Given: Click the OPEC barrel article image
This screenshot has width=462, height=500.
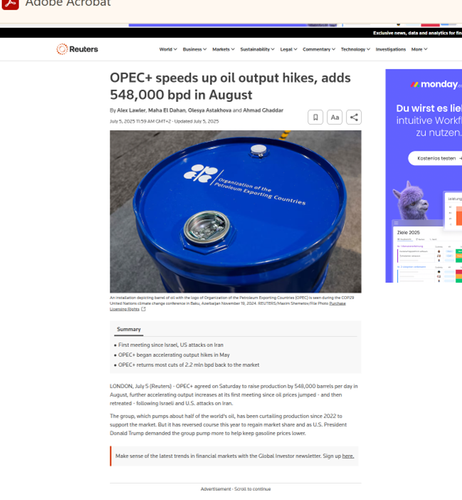Looking at the screenshot, I should pyautogui.click(x=236, y=211).
